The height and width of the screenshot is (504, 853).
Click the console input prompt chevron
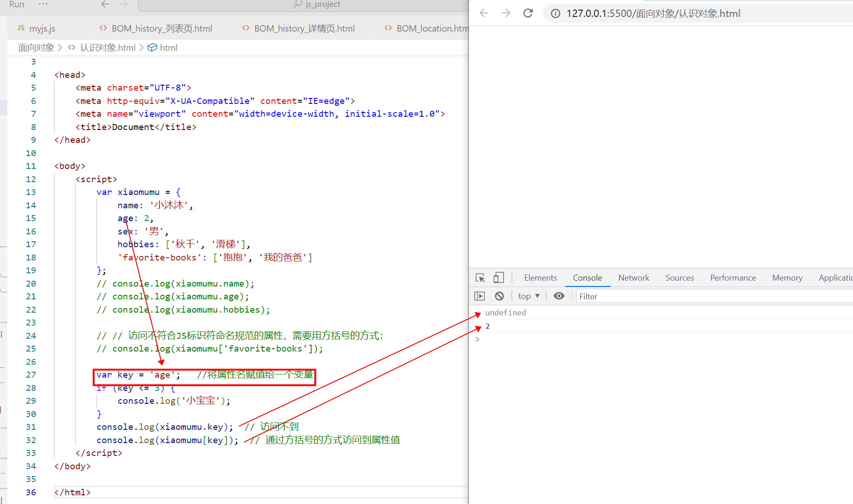point(477,340)
